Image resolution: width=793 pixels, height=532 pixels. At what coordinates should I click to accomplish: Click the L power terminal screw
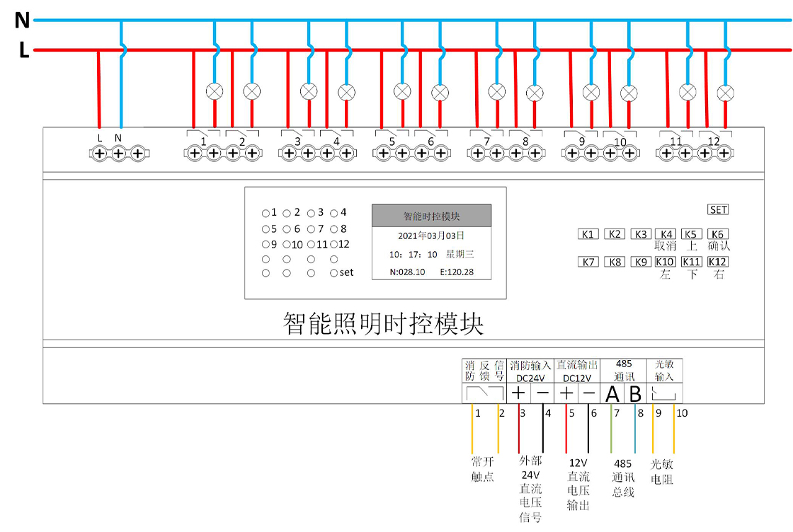click(100, 153)
